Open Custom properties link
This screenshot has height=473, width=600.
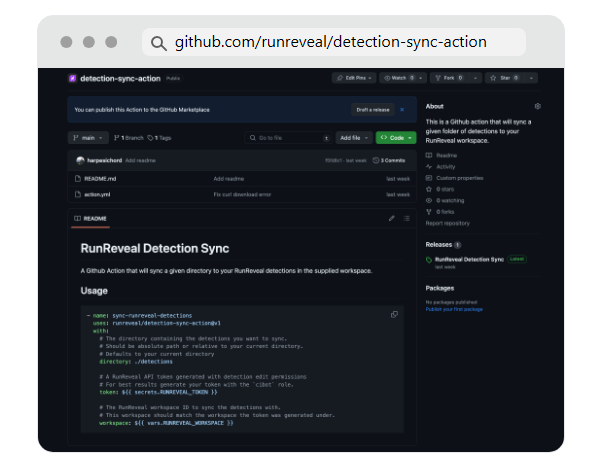[x=460, y=178]
